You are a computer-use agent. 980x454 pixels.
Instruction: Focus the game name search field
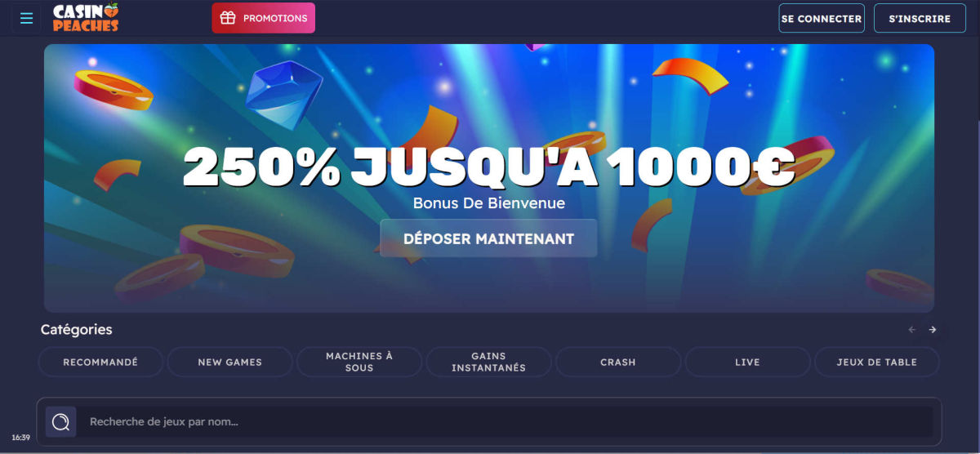click(x=506, y=422)
